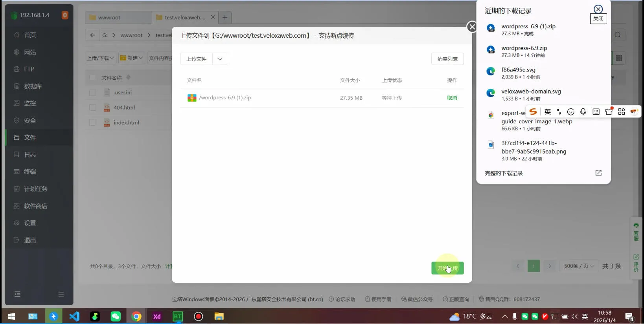Click the 开始上传 start upload button
The width and height of the screenshot is (644, 324).
(x=447, y=268)
